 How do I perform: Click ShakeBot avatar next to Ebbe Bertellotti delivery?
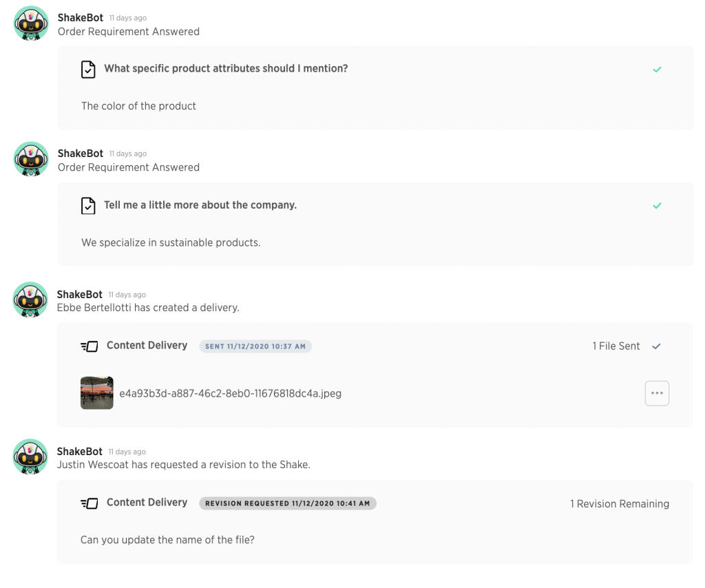pos(31,300)
